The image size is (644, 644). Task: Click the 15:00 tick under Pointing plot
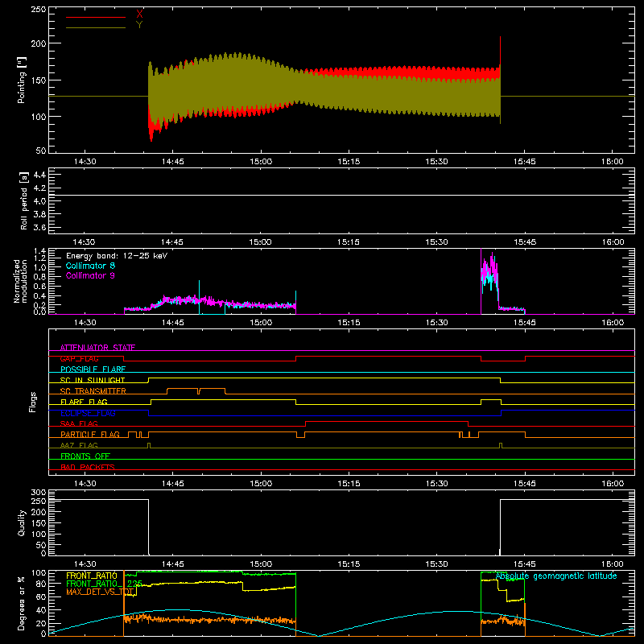tap(261, 162)
